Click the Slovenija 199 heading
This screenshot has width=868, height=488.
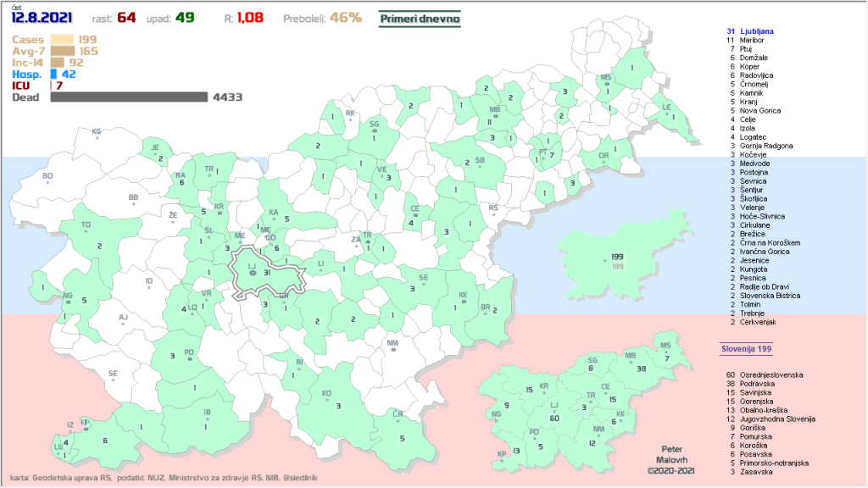click(x=746, y=348)
